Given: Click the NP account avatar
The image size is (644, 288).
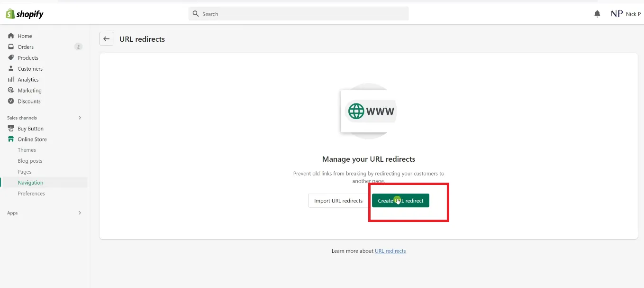Looking at the screenshot, I should point(617,14).
